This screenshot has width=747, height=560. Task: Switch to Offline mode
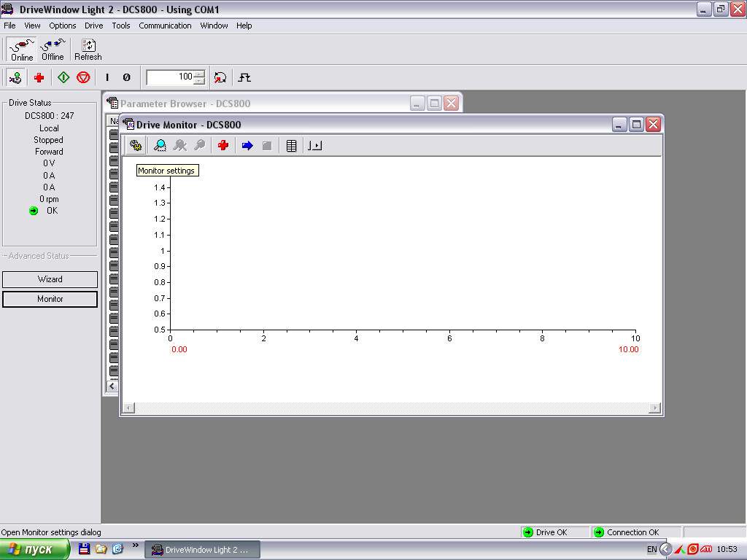[53, 50]
